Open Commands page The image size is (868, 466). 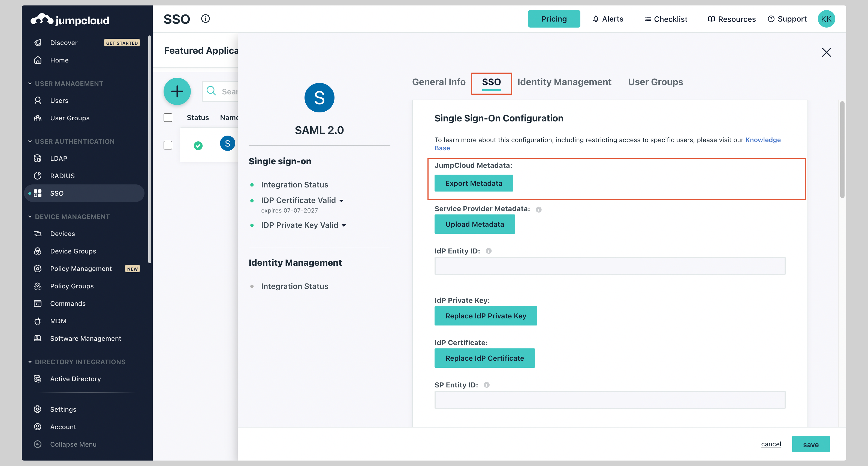[68, 304]
